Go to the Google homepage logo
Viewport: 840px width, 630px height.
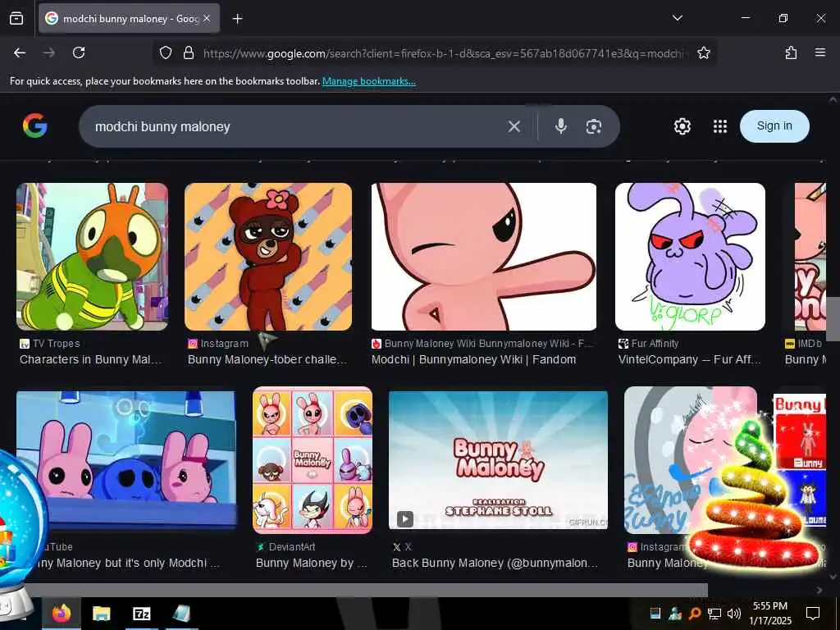(x=34, y=126)
